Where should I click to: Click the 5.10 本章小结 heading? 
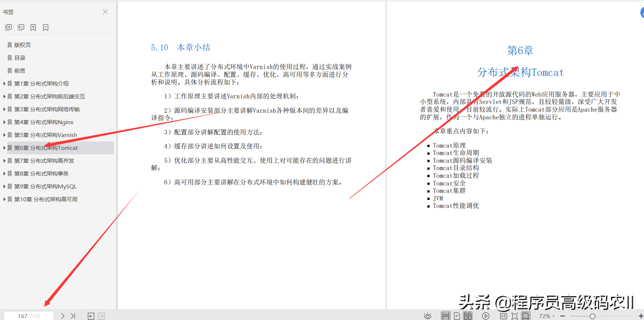pos(181,47)
